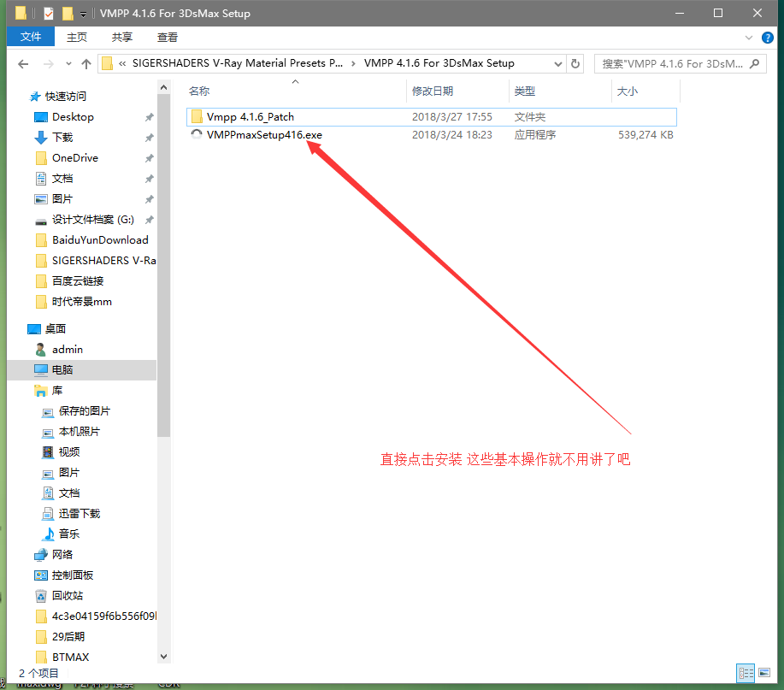Image resolution: width=784 pixels, height=690 pixels.
Task: Expand the address bar history dropdown
Action: (558, 63)
